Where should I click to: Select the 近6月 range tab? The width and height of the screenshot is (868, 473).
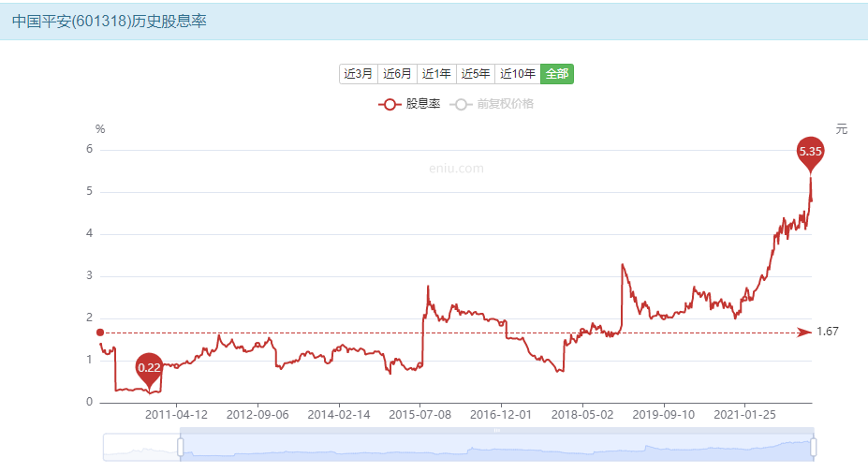click(x=397, y=74)
